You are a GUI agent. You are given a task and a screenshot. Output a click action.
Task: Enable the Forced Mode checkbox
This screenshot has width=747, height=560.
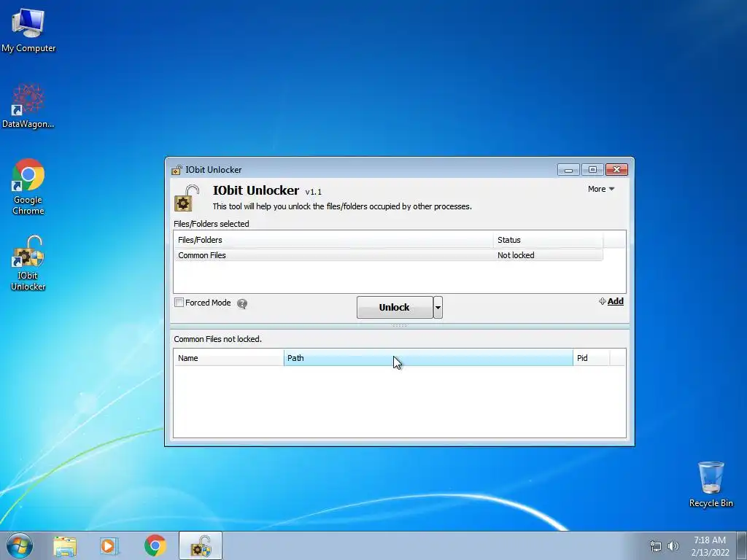179,303
